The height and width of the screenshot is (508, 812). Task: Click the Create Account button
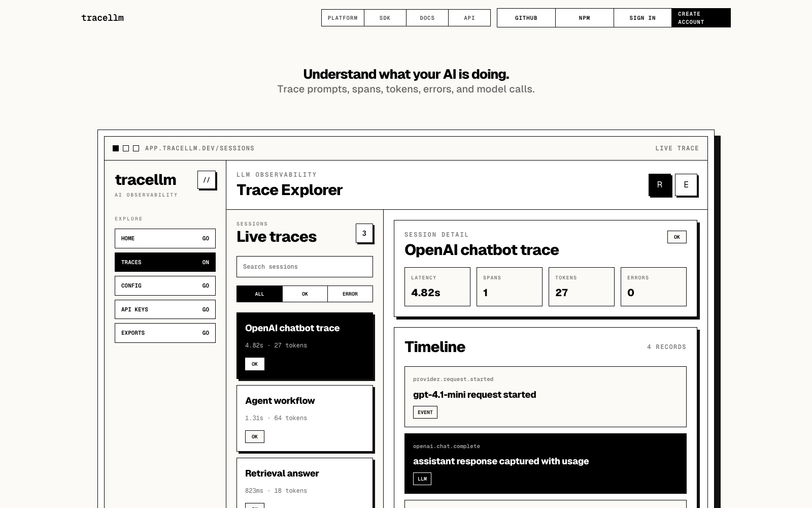pos(701,18)
